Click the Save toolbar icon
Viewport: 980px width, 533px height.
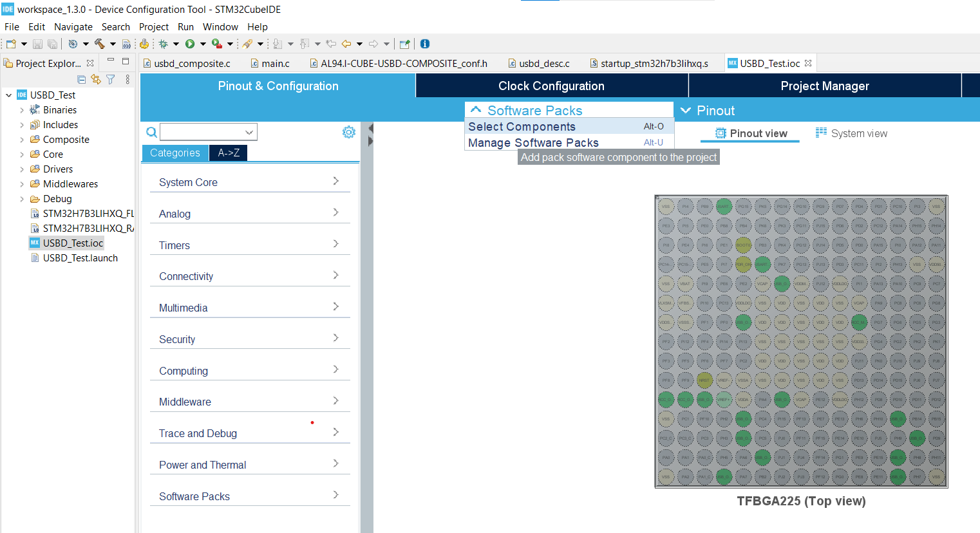pyautogui.click(x=37, y=44)
